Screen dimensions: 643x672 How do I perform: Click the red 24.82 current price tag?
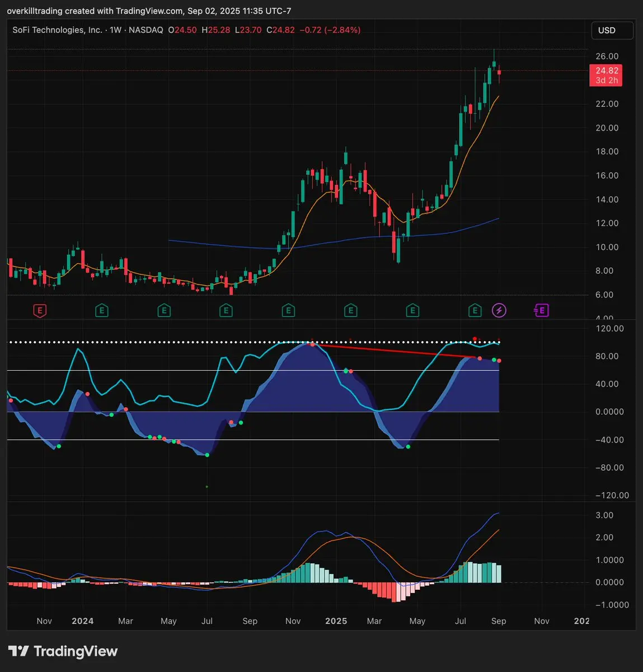606,75
